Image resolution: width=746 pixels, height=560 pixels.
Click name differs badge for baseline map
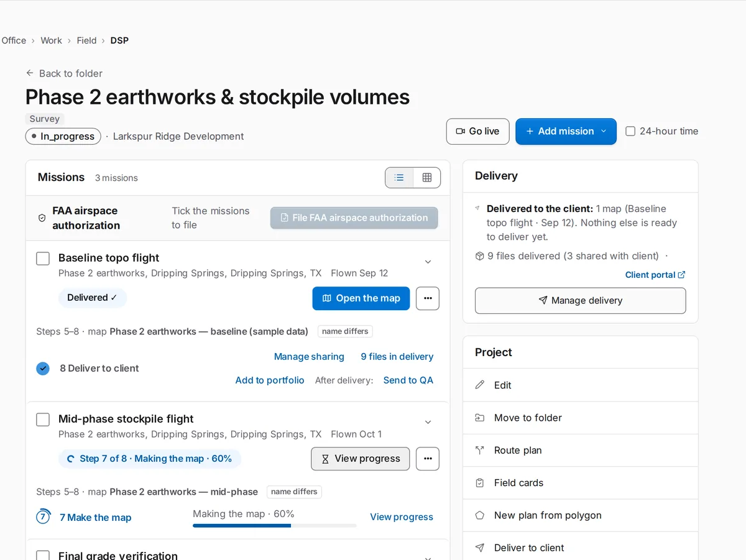(345, 331)
